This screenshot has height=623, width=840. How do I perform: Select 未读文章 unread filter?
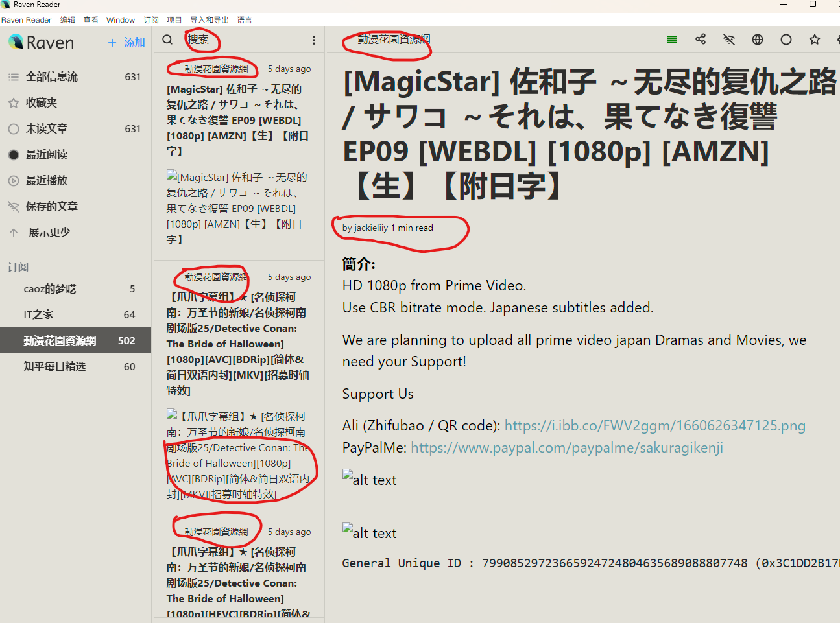click(46, 128)
